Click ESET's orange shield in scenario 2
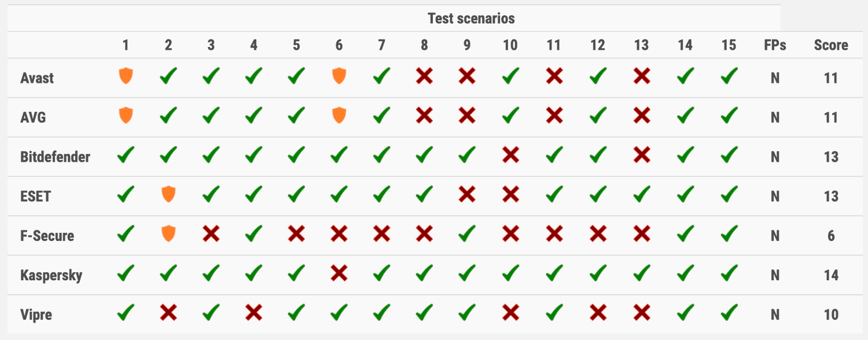868x340 pixels. point(168,195)
